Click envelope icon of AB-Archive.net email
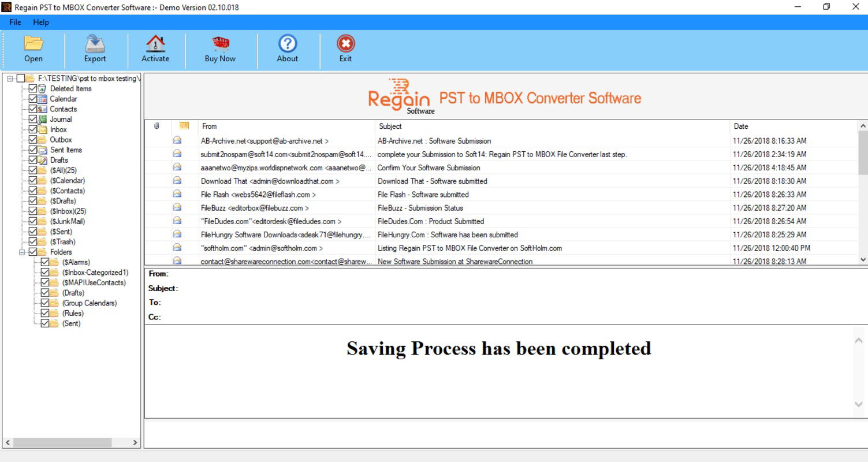 tap(177, 140)
